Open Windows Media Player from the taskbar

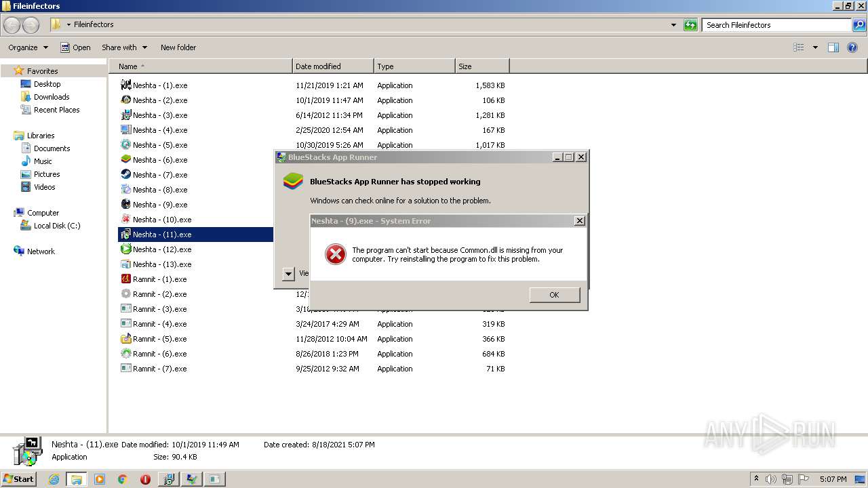(100, 479)
